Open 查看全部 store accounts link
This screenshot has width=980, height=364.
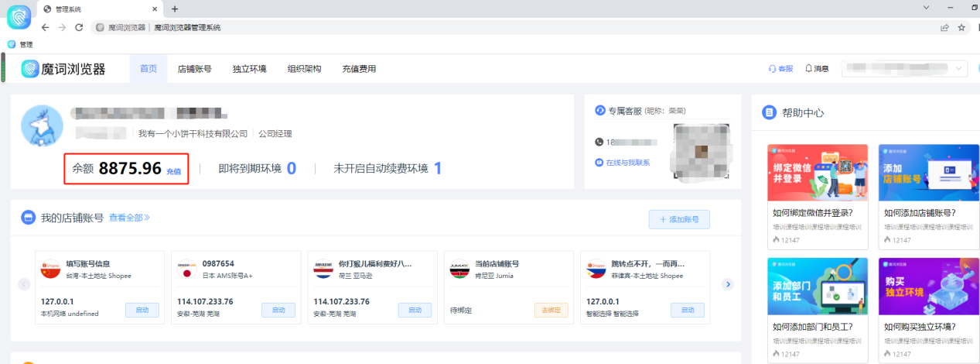129,218
